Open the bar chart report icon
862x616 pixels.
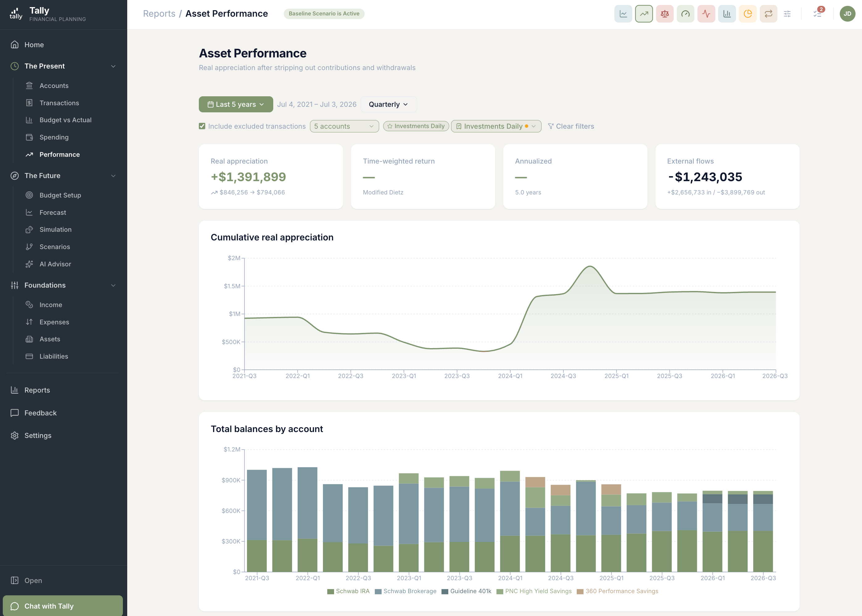pyautogui.click(x=727, y=14)
